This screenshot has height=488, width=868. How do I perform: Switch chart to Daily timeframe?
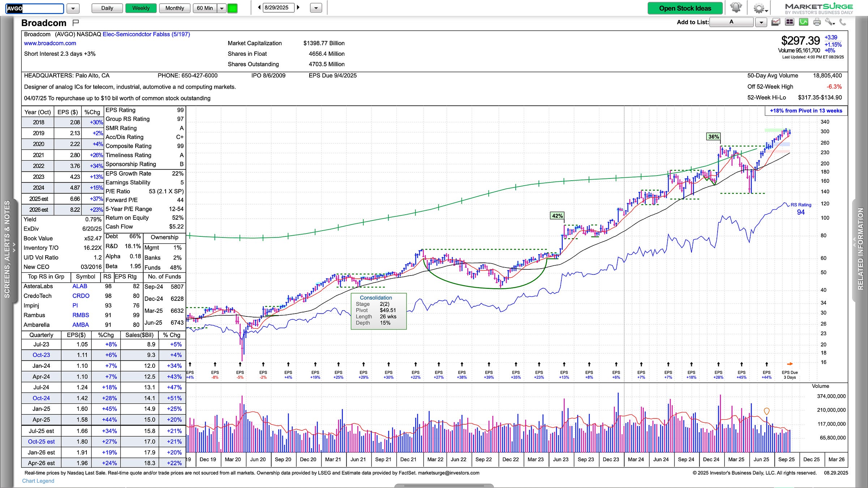click(107, 8)
